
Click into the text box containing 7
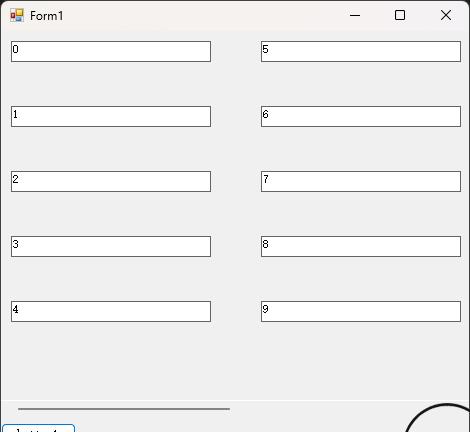(361, 182)
